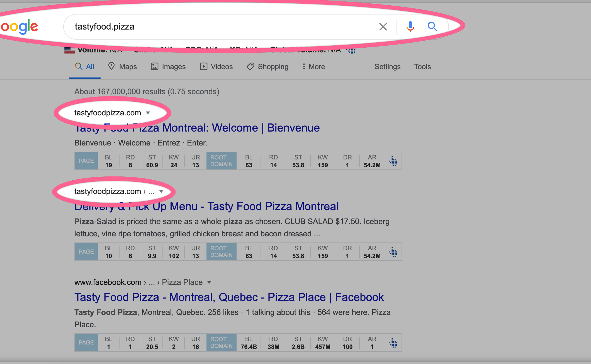Image resolution: width=591 pixels, height=364 pixels.
Task: Go to the Google homepage via the logo
Action: (x=19, y=27)
